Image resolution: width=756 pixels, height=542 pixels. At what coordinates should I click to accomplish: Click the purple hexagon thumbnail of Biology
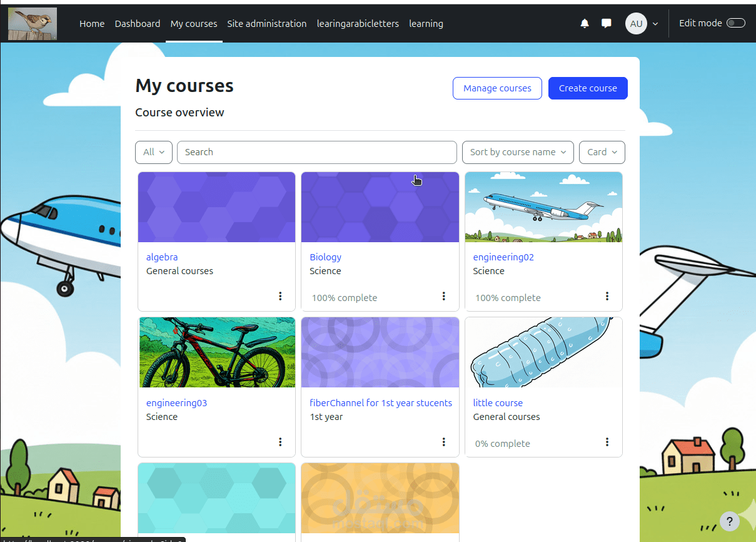point(380,207)
